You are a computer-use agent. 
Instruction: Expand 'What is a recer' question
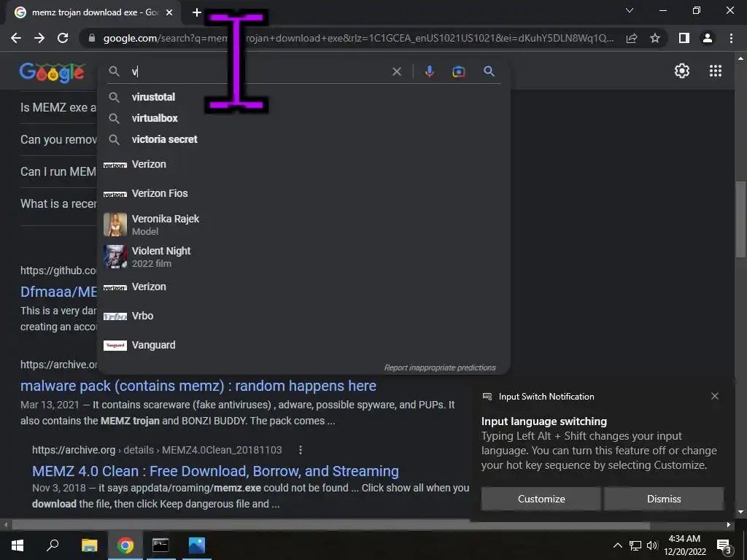[58, 204]
